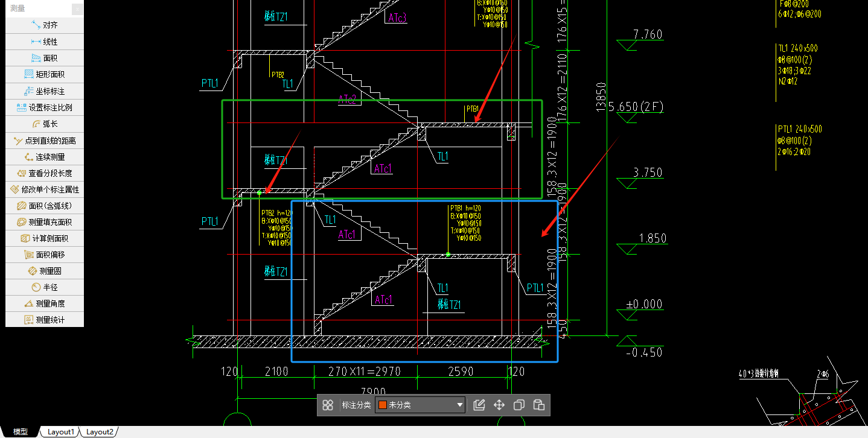Click the PTL1 240x500 beam note
This screenshot has height=438, width=868.
[800, 129]
